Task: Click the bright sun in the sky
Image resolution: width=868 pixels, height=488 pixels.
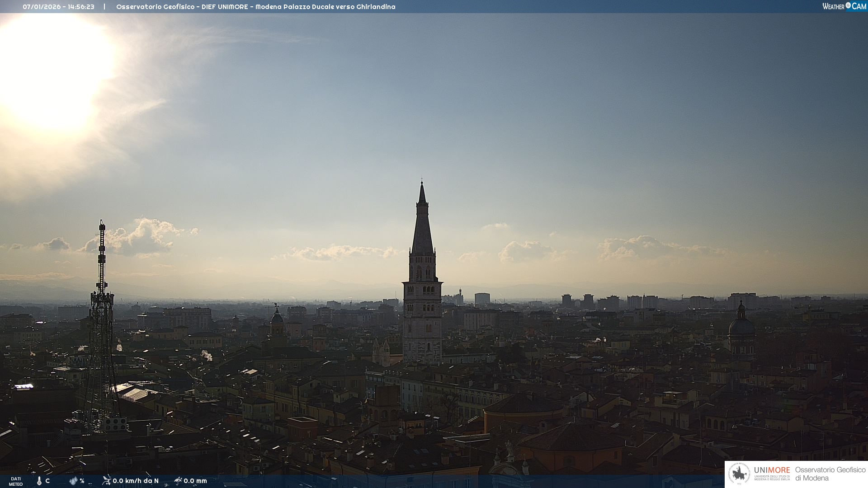Action: click(50, 72)
